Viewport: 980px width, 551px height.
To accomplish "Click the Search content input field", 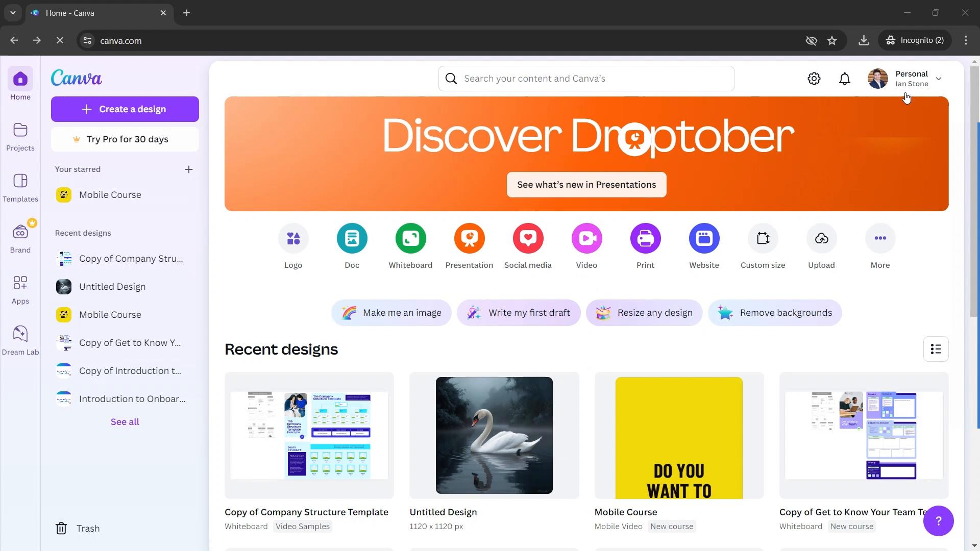I will coord(586,78).
